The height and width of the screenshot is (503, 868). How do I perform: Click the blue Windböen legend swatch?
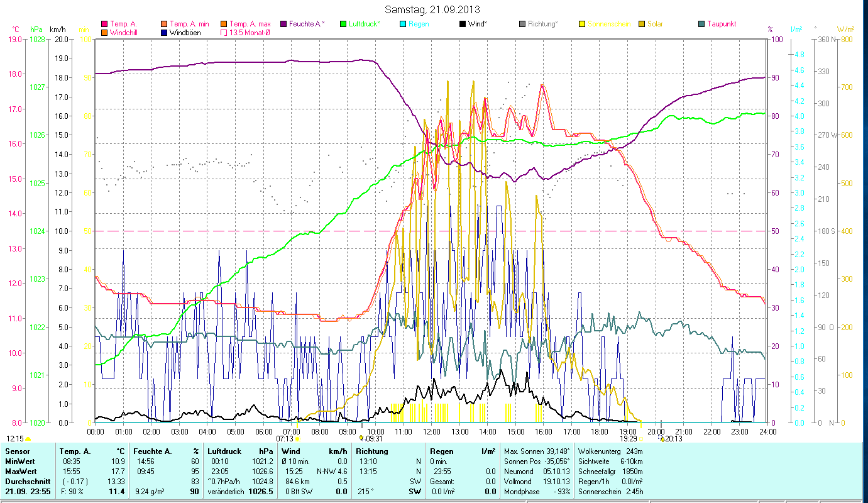pyautogui.click(x=164, y=33)
